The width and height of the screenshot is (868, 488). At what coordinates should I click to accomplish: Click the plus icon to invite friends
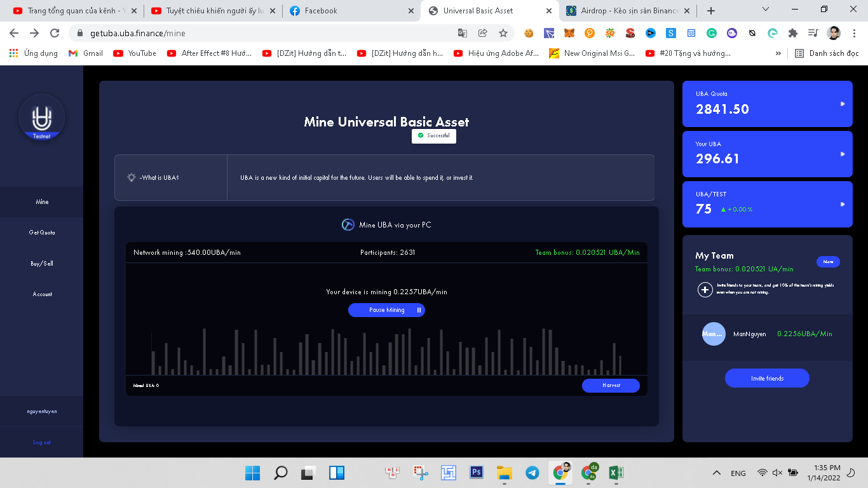click(705, 290)
